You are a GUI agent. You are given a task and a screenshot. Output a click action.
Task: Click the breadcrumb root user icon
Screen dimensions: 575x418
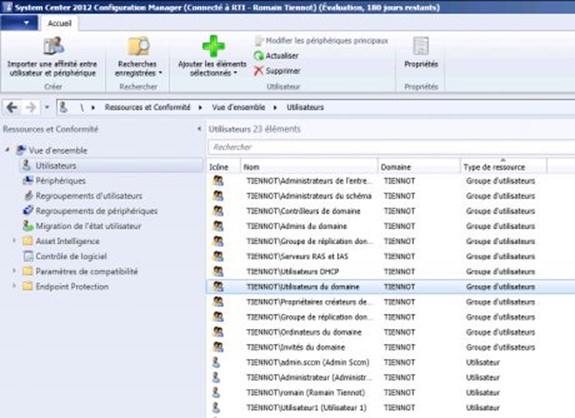coord(63,107)
